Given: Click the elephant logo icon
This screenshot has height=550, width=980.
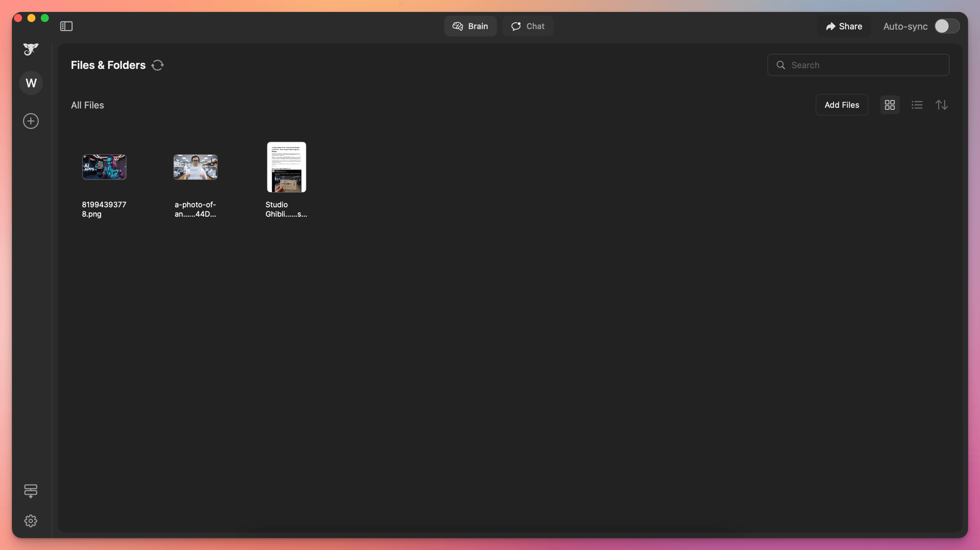Looking at the screenshot, I should point(31,49).
